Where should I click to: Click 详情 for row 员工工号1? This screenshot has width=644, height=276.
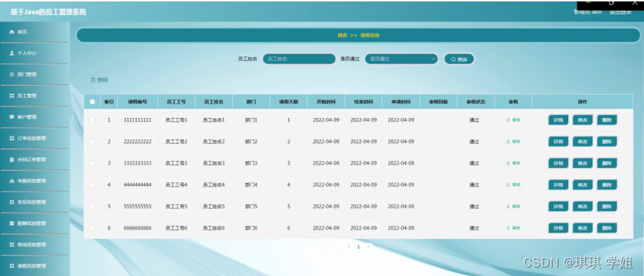pos(558,120)
